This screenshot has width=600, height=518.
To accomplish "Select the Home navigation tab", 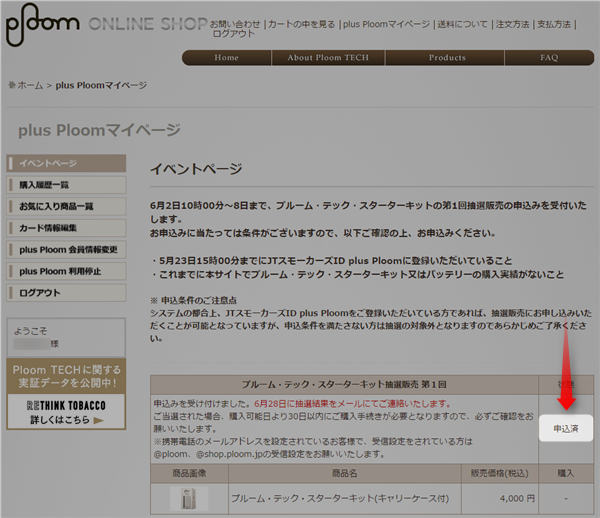I will (227, 58).
